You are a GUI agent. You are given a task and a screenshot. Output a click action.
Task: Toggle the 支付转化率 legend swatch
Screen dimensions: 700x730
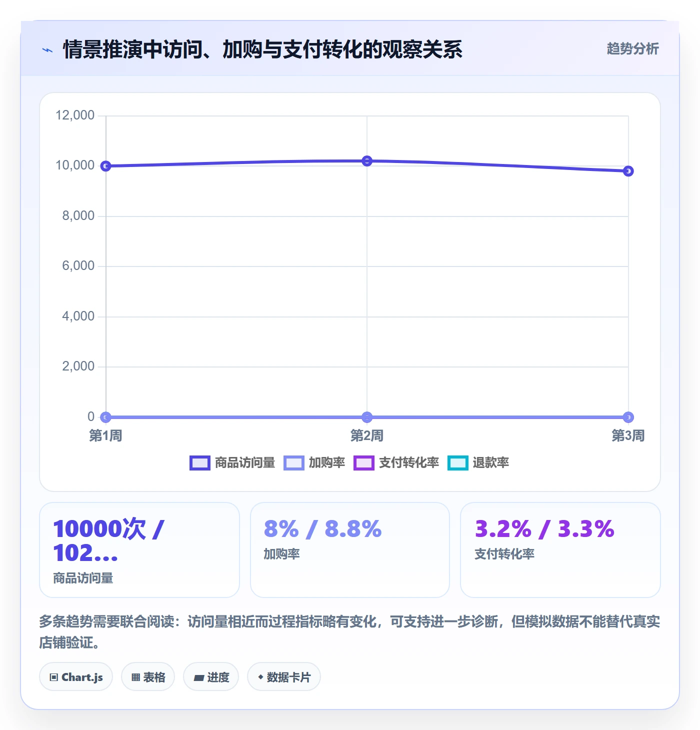point(363,463)
